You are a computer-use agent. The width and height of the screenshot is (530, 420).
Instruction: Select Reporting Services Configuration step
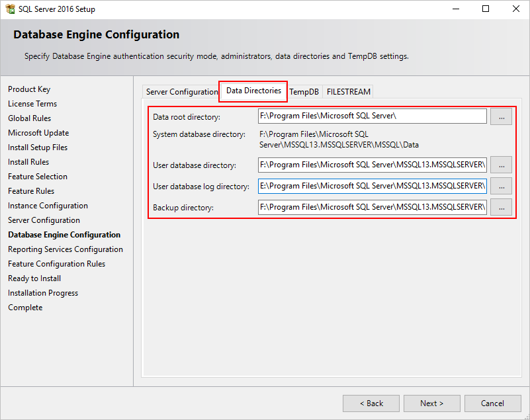tap(66, 249)
